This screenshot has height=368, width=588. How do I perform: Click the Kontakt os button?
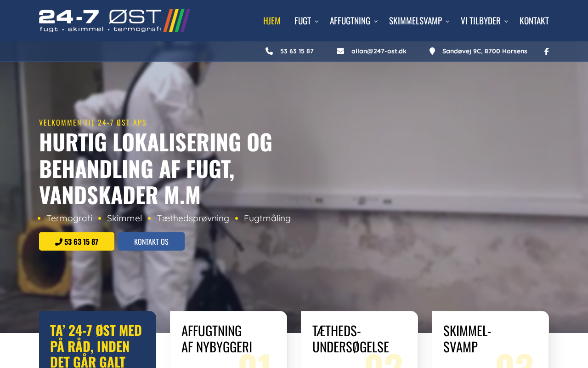click(151, 241)
